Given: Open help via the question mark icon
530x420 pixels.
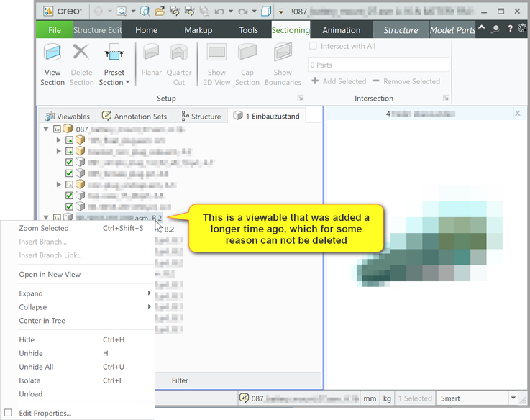Looking at the screenshot, I should coord(510,29).
